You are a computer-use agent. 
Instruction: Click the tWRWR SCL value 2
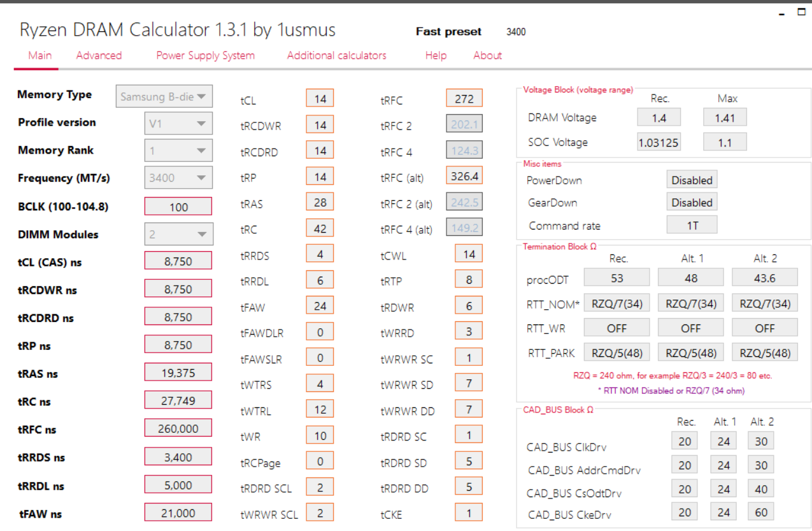(x=320, y=513)
